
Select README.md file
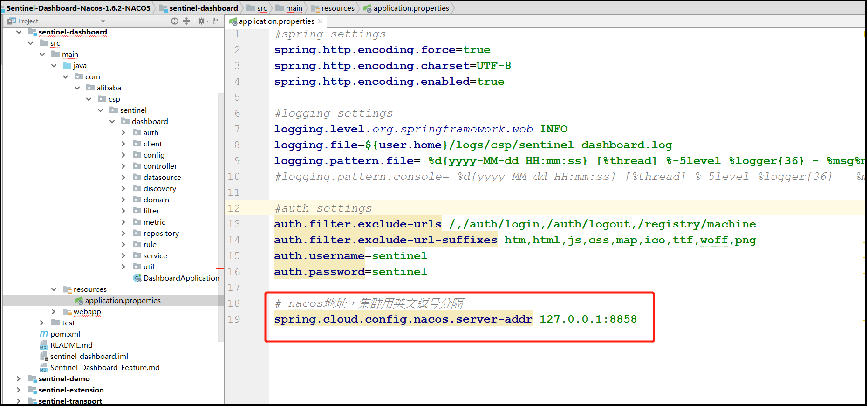(x=71, y=345)
